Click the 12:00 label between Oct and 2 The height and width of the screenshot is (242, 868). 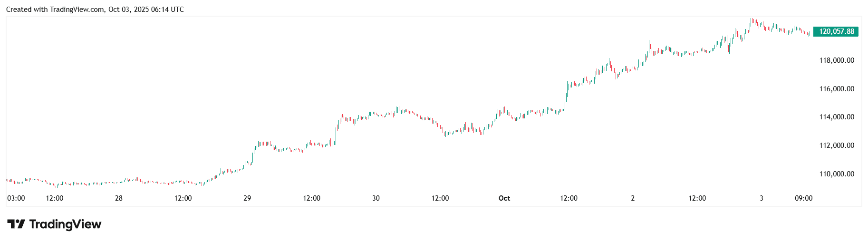(569, 198)
